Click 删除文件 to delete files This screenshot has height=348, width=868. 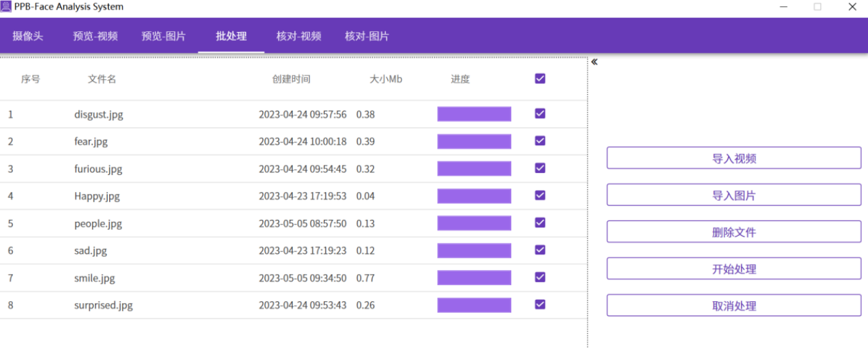[x=734, y=232]
